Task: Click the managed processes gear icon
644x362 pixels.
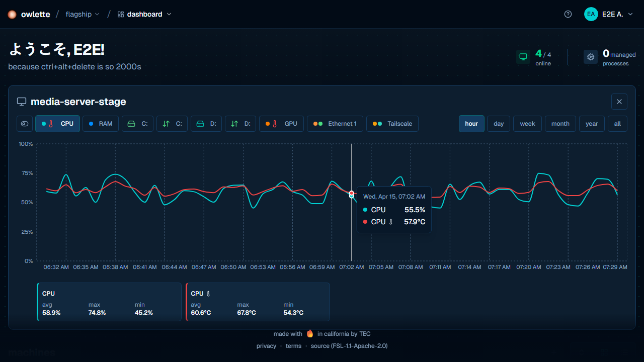Action: coord(591,57)
